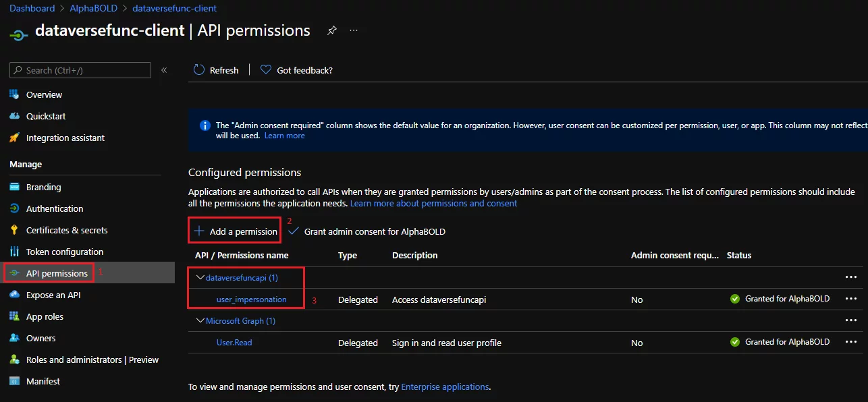Open the ellipsis menu for dataversefuncapi group
The image size is (868, 402).
point(850,277)
